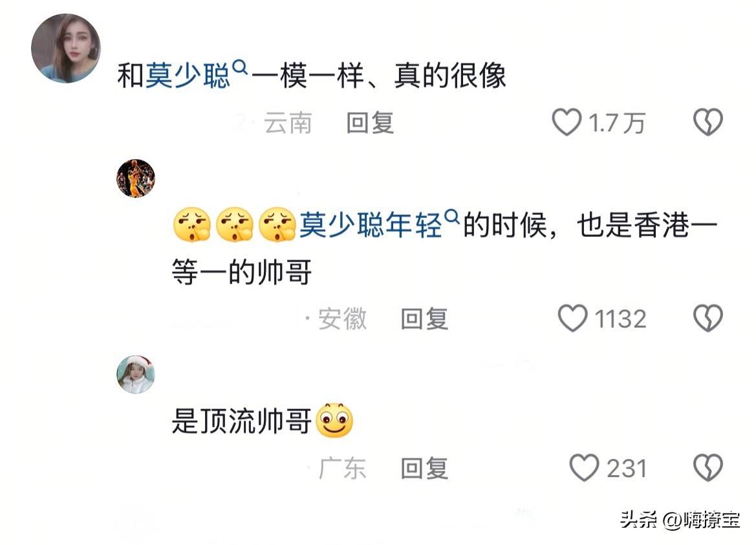Open the 莫少聪年轻 highlighted search link
This screenshot has width=756, height=545.
coord(371,225)
